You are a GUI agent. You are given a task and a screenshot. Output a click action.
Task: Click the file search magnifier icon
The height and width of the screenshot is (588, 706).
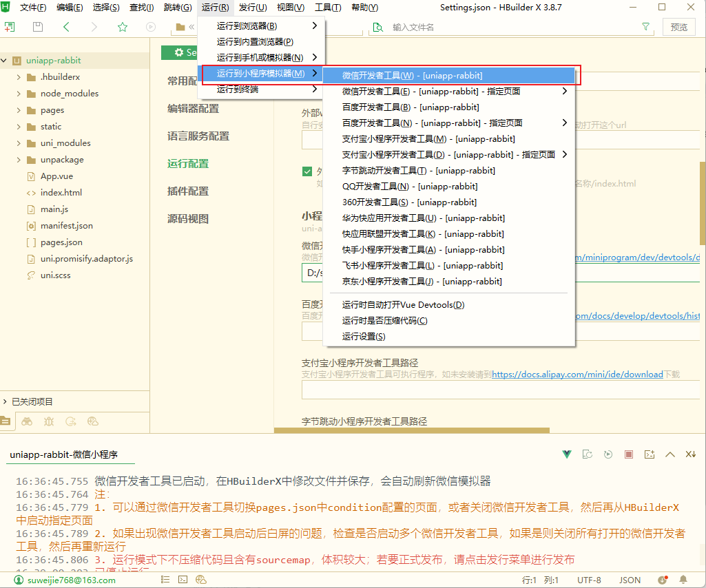click(x=378, y=28)
